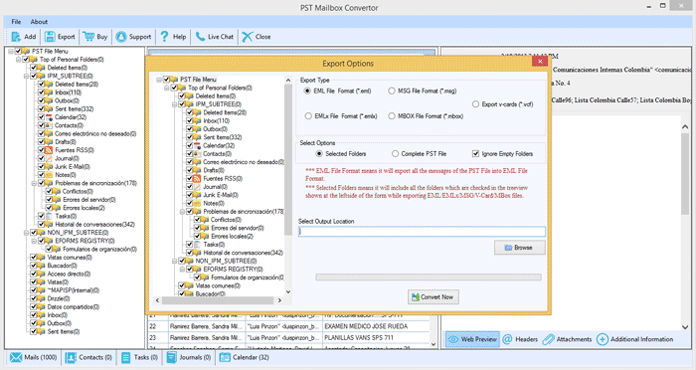Open Support from the toolbar

coord(133,37)
